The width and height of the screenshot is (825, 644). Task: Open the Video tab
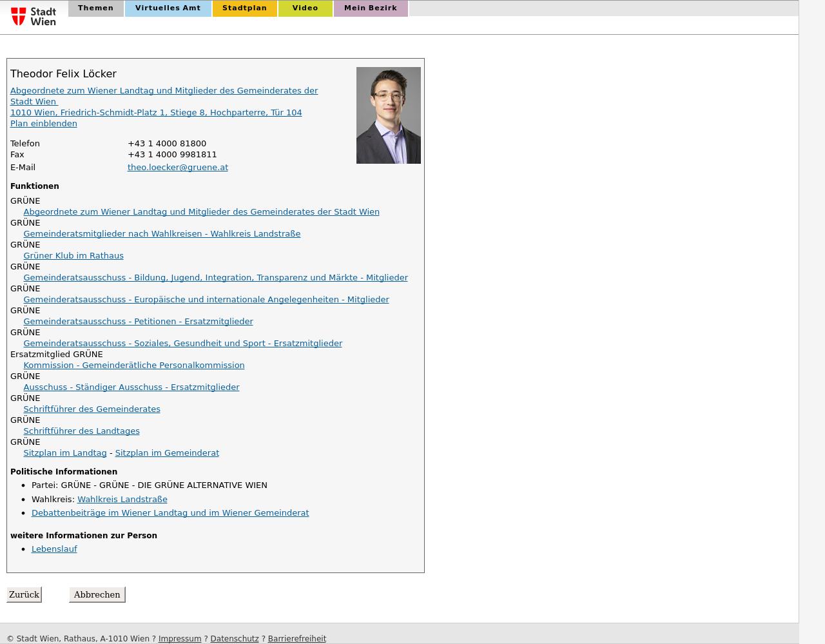(x=305, y=8)
